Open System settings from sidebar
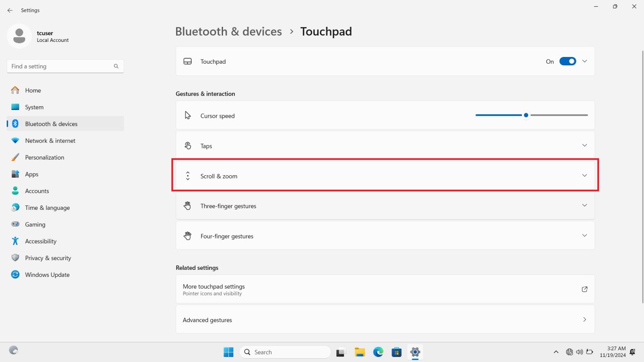 click(x=34, y=107)
